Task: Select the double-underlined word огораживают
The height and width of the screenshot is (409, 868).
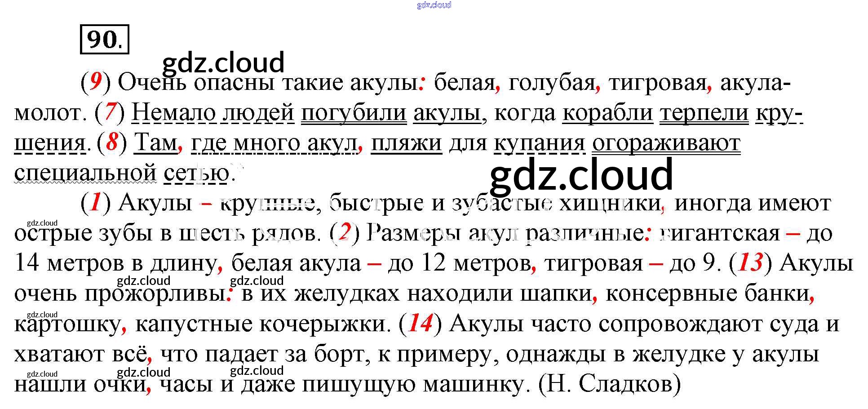Action: tap(666, 143)
